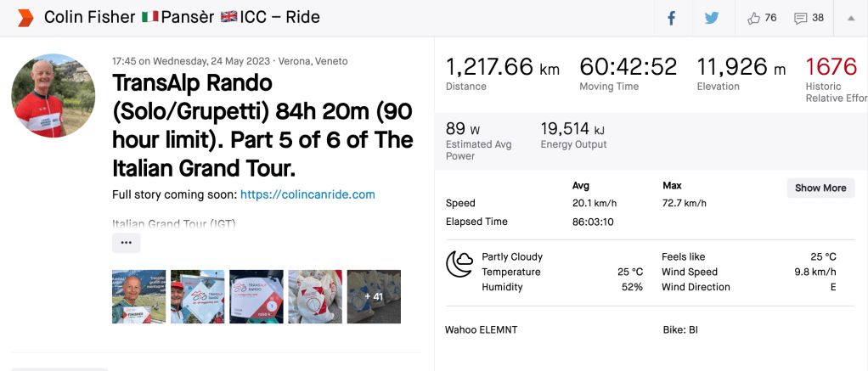Open Colin Fisher's profile photo
The width and height of the screenshot is (868, 371).
54,96
